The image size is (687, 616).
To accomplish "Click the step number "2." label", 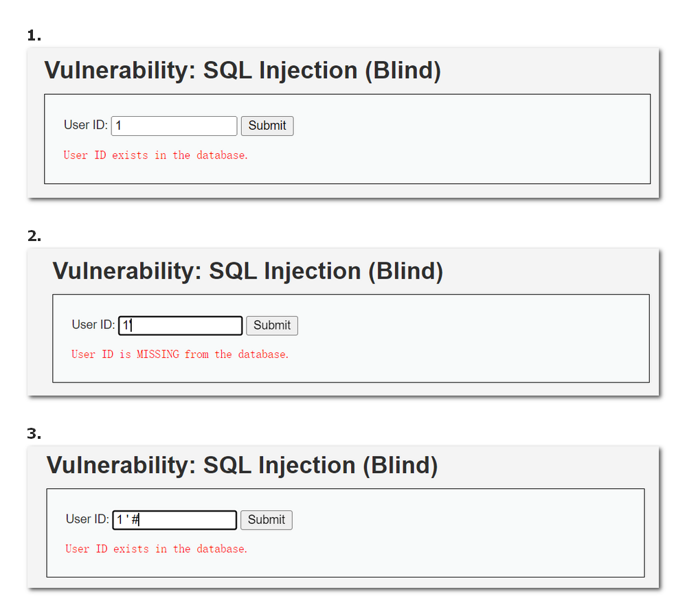I will [x=34, y=236].
